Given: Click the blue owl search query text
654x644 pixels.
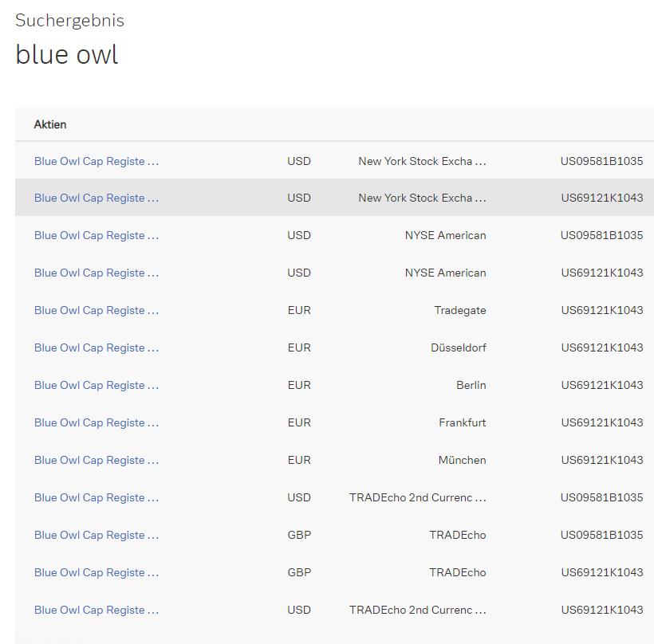Looking at the screenshot, I should coord(66,54).
